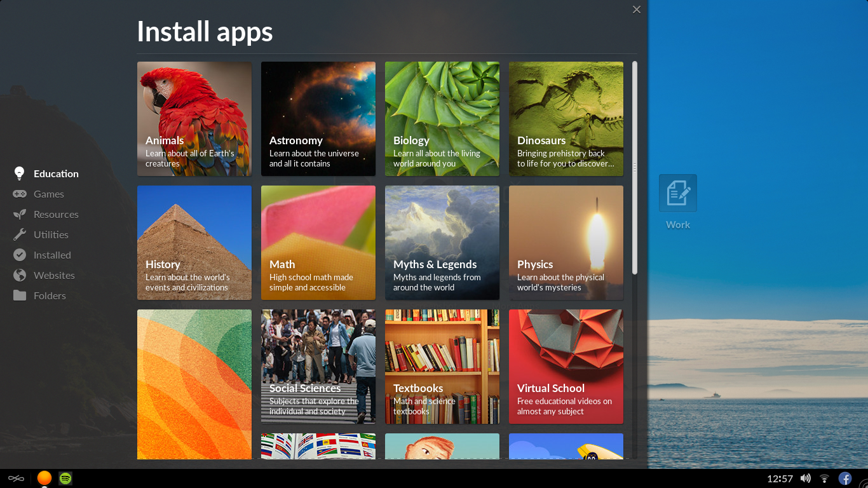868x488 pixels.
Task: Open the Biology app tile
Action: [442, 119]
